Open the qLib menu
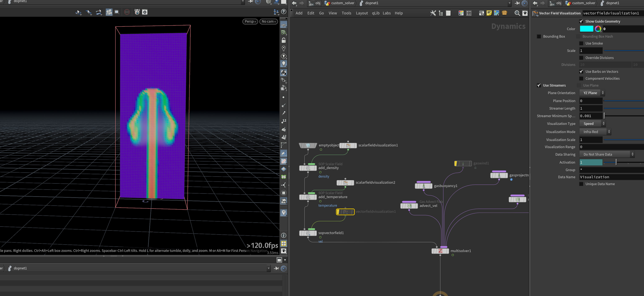The height and width of the screenshot is (296, 644). click(x=375, y=13)
